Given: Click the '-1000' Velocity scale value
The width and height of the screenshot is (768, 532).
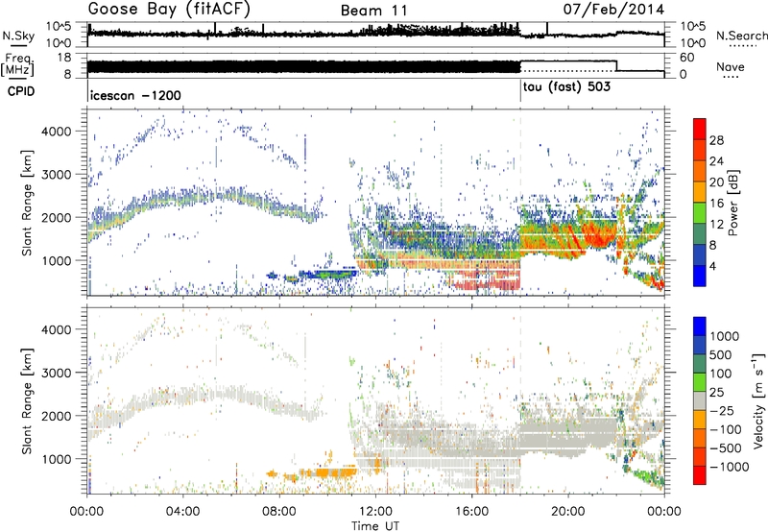Looking at the screenshot, I should click(x=729, y=467).
